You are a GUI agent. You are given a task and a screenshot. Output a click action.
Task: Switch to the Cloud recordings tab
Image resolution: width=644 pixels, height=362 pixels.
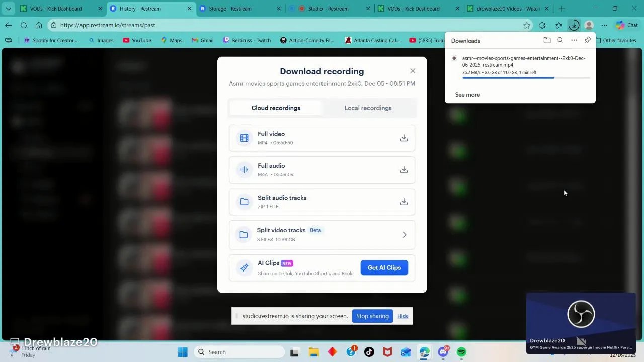276,108
